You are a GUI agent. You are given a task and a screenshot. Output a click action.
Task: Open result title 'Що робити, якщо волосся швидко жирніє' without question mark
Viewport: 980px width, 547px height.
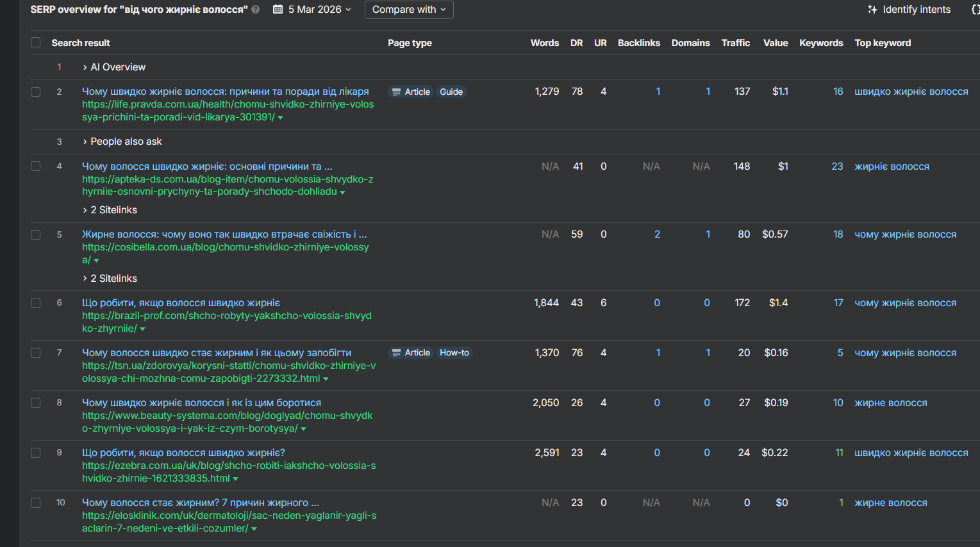point(181,303)
